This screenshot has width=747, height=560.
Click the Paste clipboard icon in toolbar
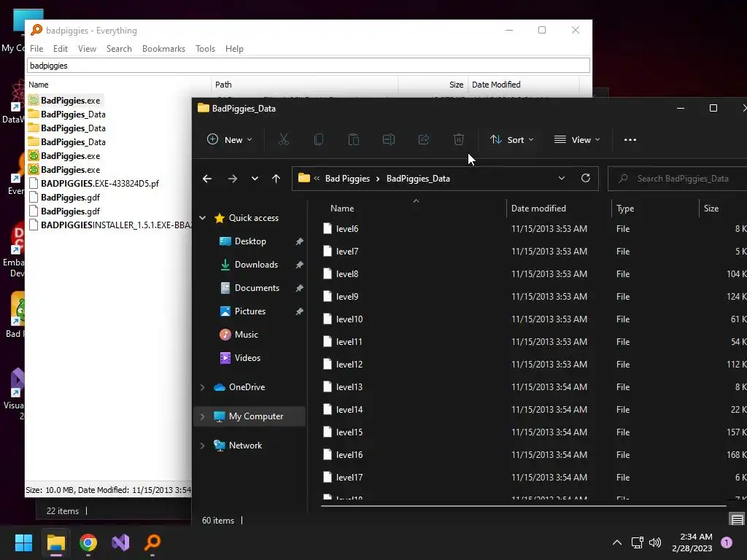point(354,139)
